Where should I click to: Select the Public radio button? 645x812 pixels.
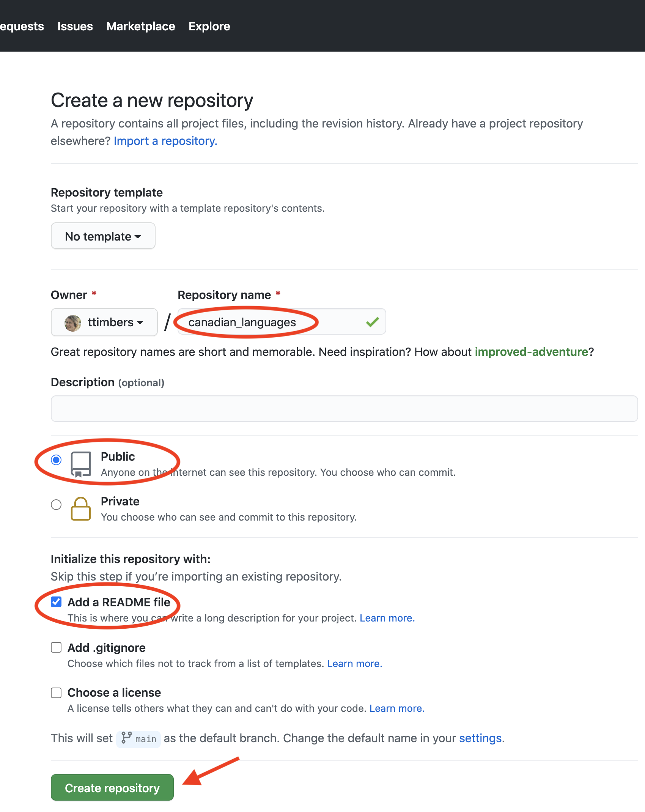[x=56, y=460]
